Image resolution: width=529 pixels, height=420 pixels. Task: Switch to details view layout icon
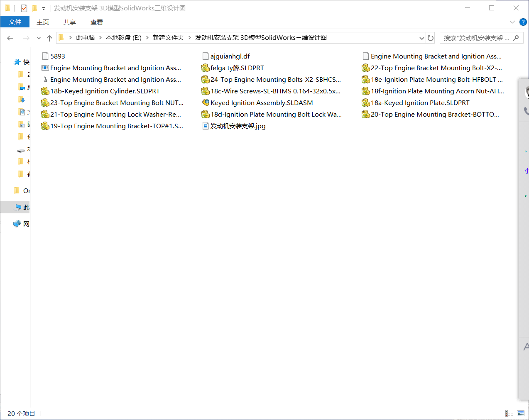[509, 413]
